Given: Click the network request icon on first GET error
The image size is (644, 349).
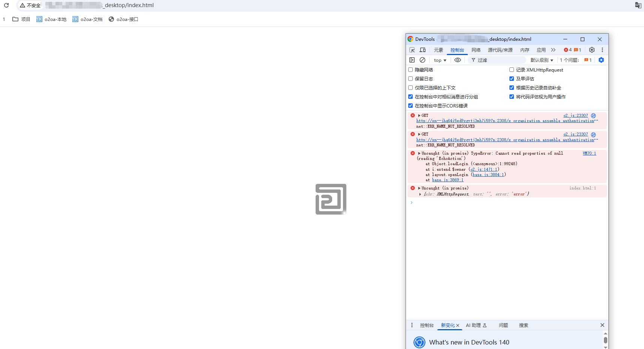Looking at the screenshot, I should tap(593, 116).
